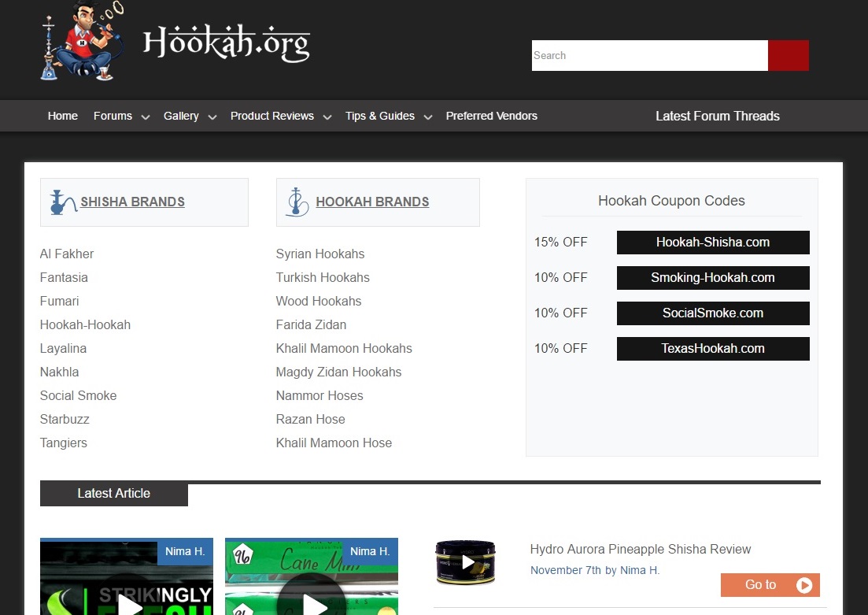
Task: Click the Hookah.org site title text
Action: [226, 43]
